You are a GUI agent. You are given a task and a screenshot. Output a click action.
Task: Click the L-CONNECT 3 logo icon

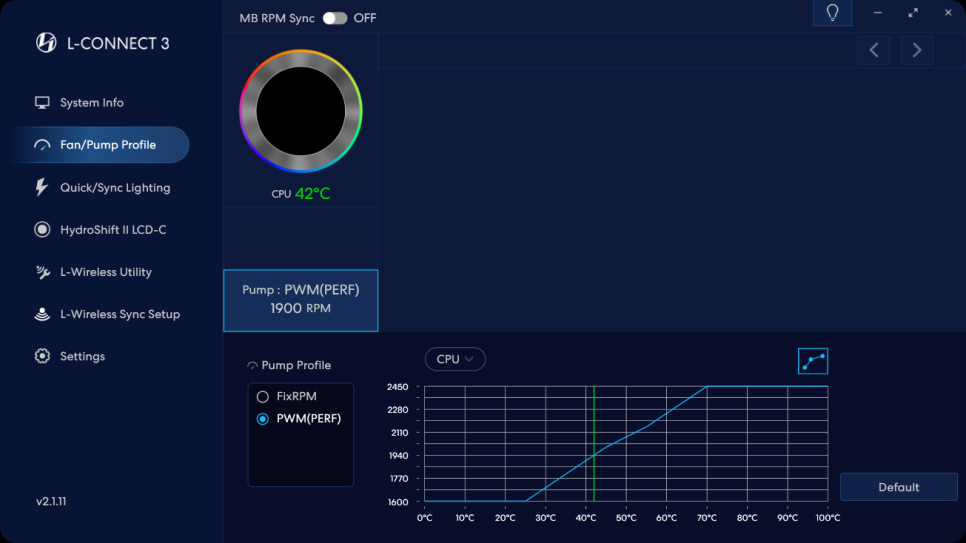pos(46,43)
